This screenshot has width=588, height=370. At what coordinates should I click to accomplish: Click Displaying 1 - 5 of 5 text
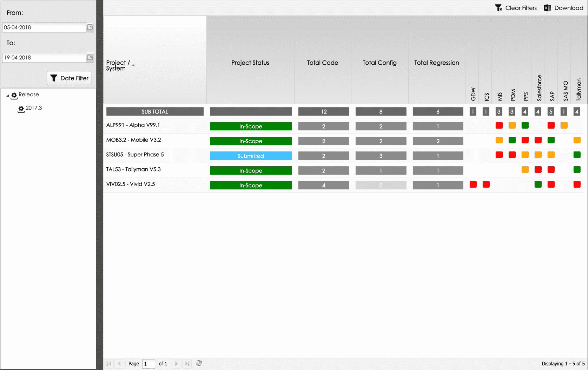pos(563,364)
